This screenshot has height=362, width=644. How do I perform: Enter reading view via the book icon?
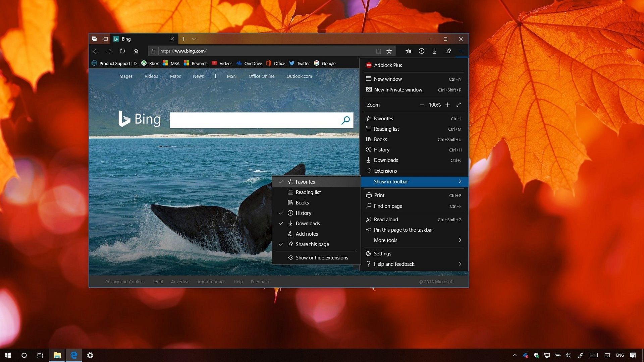point(378,51)
